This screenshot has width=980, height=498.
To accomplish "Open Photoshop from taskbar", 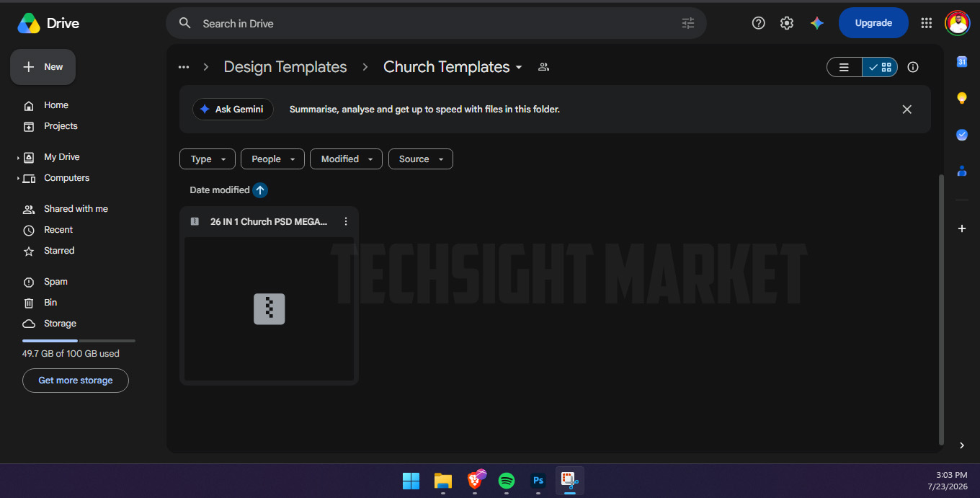I will (x=538, y=481).
